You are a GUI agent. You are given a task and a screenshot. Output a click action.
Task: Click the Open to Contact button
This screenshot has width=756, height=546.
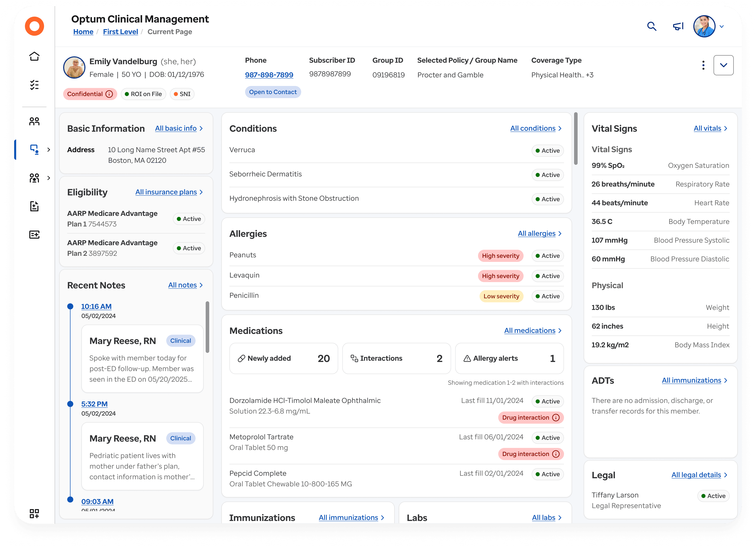[273, 92]
